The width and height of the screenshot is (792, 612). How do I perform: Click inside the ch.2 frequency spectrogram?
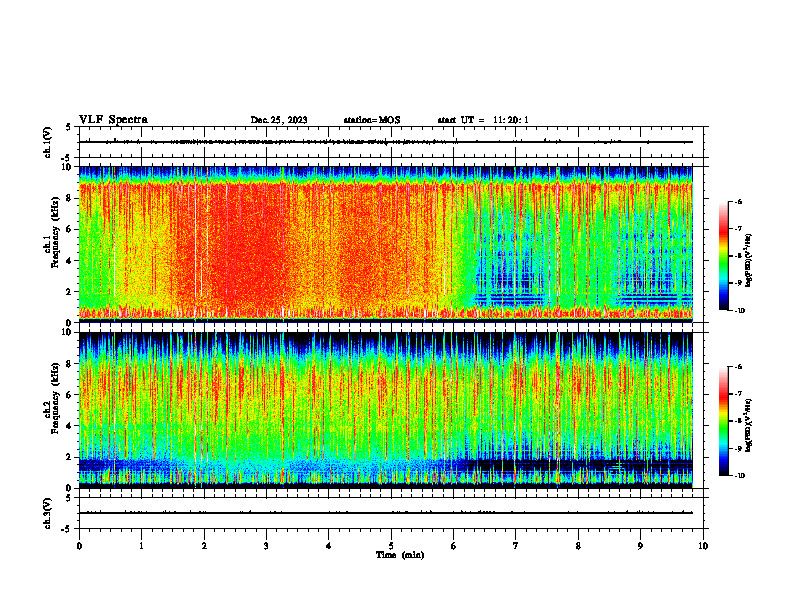click(386, 410)
